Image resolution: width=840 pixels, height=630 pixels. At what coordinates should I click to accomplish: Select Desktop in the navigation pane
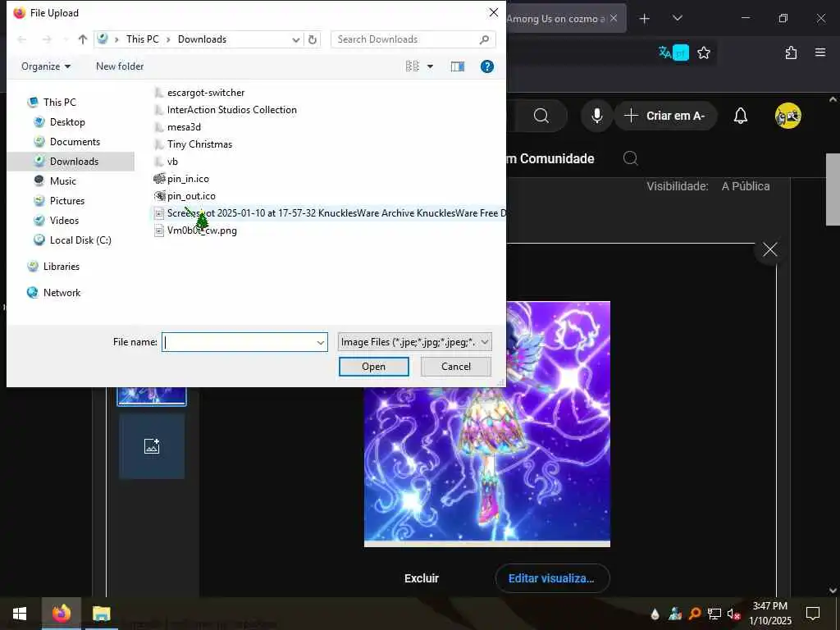tap(67, 121)
